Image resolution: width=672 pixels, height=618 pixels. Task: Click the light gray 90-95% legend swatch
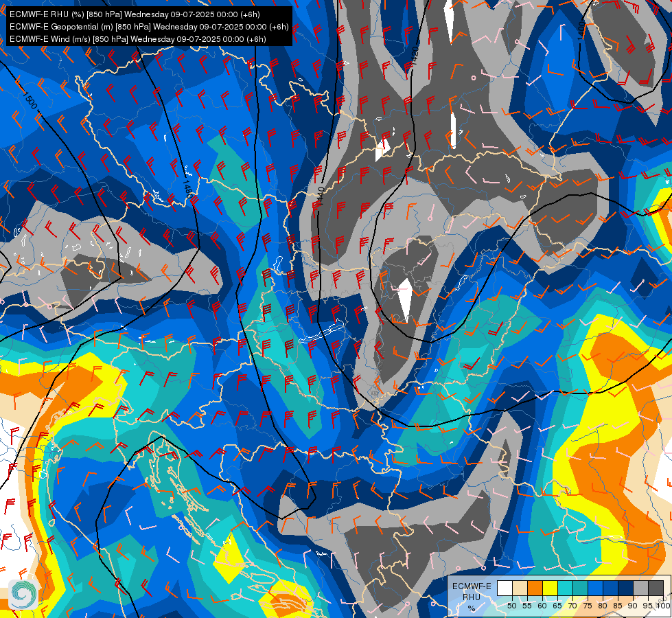(641, 588)
